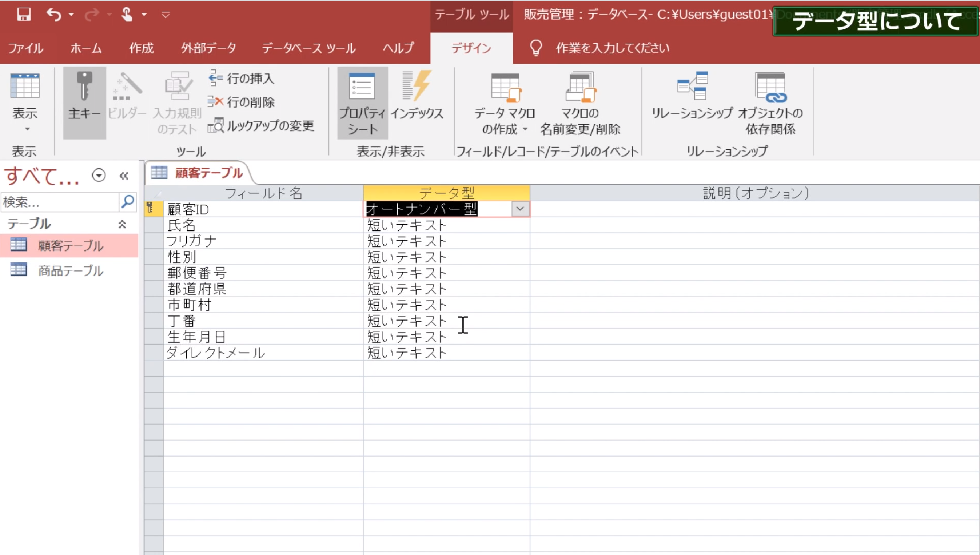Viewport: 980px width, 555px height.
Task: Open the ホーム ribbon tab
Action: [86, 48]
